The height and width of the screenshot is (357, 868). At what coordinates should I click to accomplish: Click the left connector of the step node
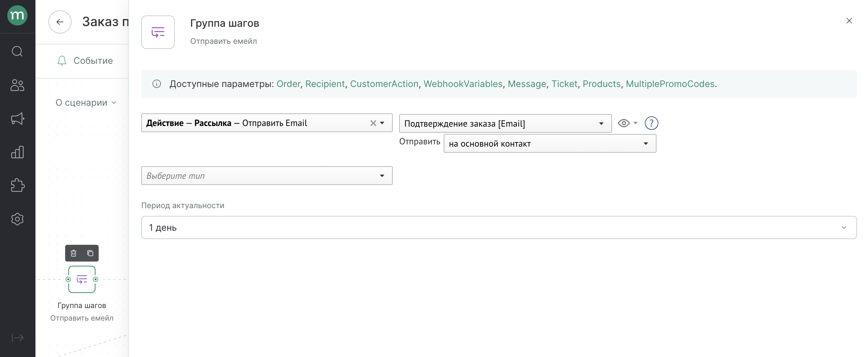[68, 279]
